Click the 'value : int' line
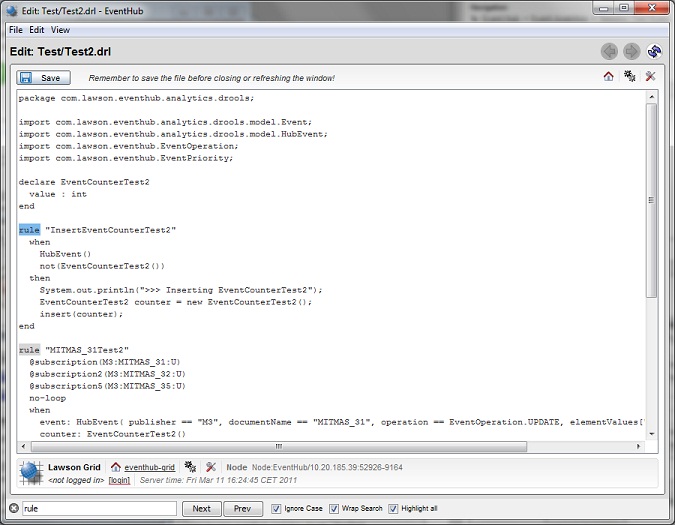The height and width of the screenshot is (525, 675). point(58,194)
